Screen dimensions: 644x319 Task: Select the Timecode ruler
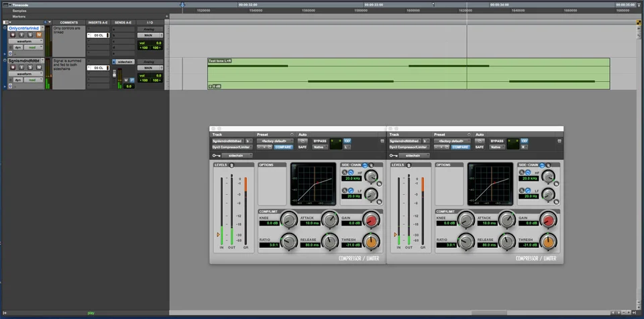21,5
